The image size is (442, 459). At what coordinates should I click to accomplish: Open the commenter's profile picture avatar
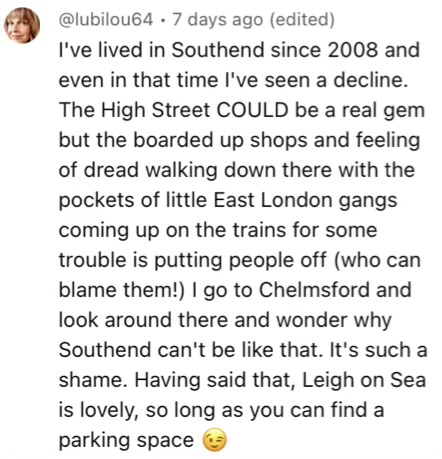pos(22,25)
